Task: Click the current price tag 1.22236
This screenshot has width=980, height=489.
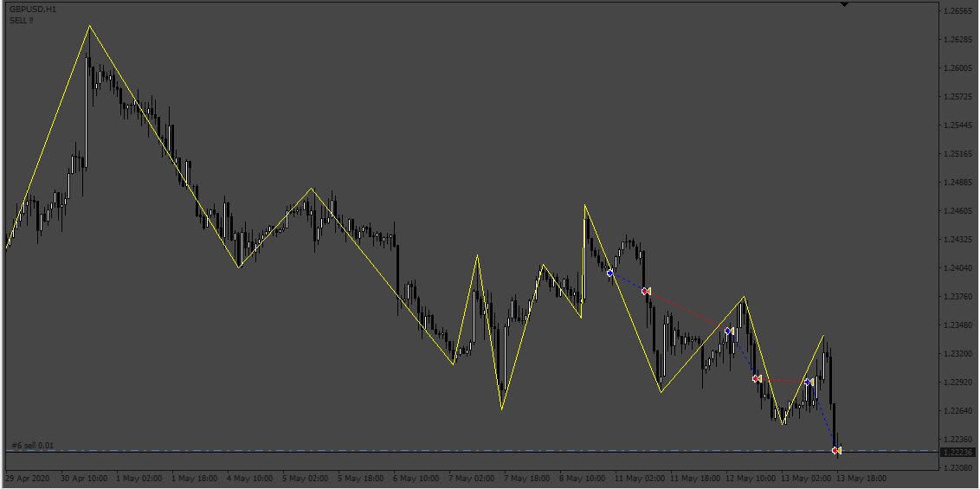Action: [958, 452]
